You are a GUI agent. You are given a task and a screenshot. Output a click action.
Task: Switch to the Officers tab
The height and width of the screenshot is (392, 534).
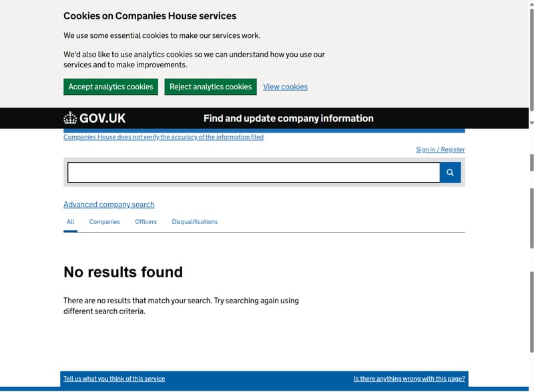146,222
